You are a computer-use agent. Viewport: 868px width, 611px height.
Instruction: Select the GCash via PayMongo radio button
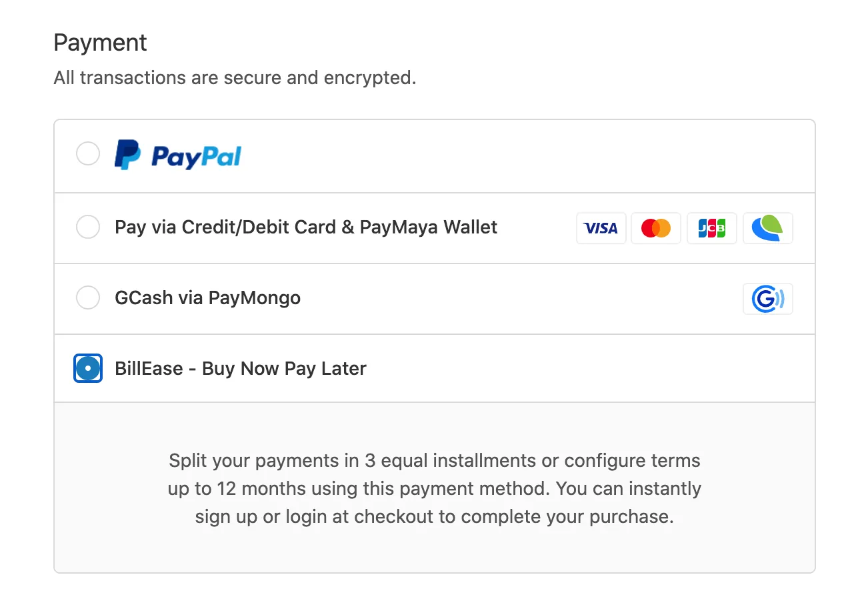point(88,297)
